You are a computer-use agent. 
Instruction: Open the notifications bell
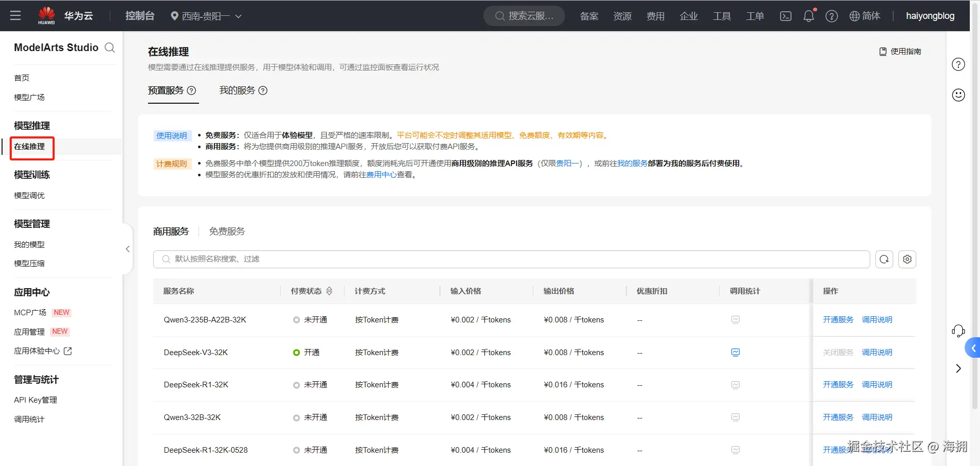click(x=808, y=16)
